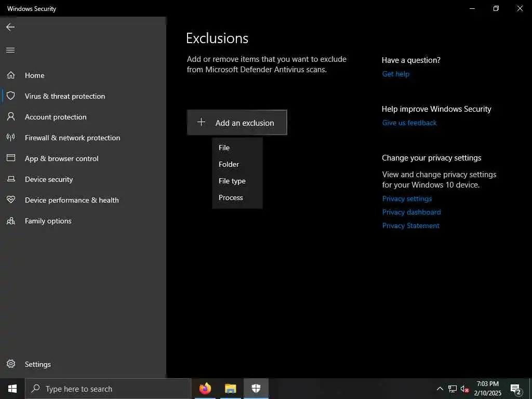Open the Windows Start menu

pyautogui.click(x=12, y=389)
